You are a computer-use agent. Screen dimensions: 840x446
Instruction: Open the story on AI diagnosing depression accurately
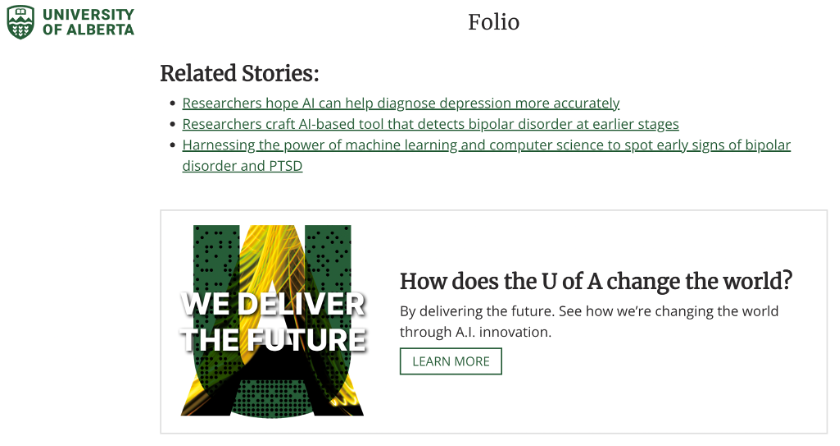click(401, 103)
